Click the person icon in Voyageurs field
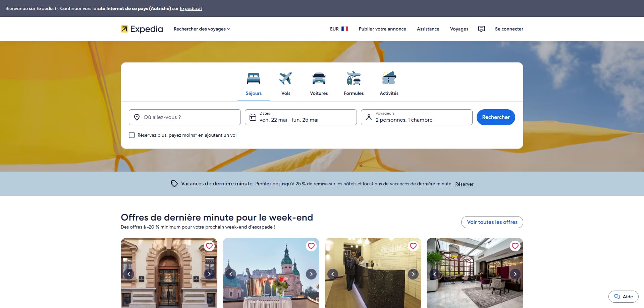The image size is (644, 308). tap(369, 117)
